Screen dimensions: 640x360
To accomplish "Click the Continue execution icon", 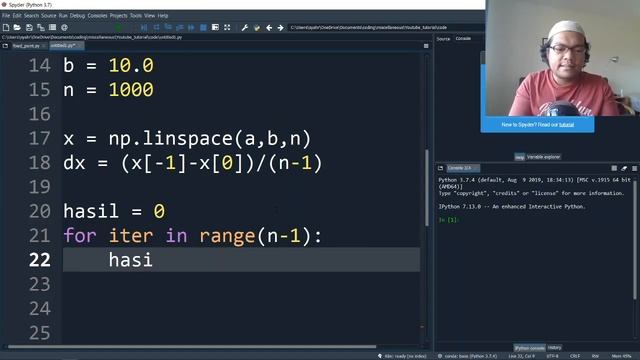I will (191, 27).
